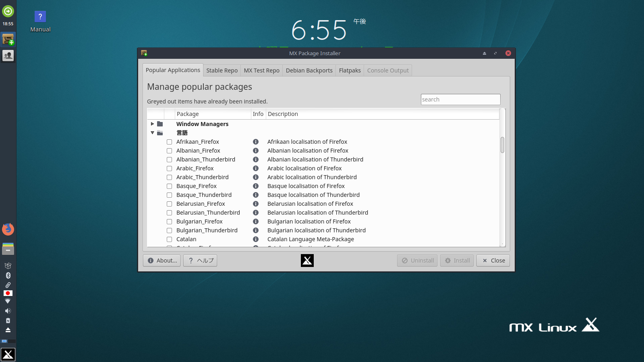The image size is (644, 362).
Task: Switch to the Popular Applications tab
Action: [x=173, y=70]
